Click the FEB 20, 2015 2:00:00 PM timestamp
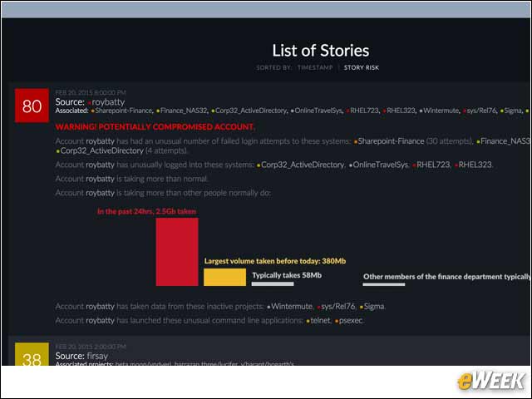Viewport: 532px width, 399px height. 91,347
